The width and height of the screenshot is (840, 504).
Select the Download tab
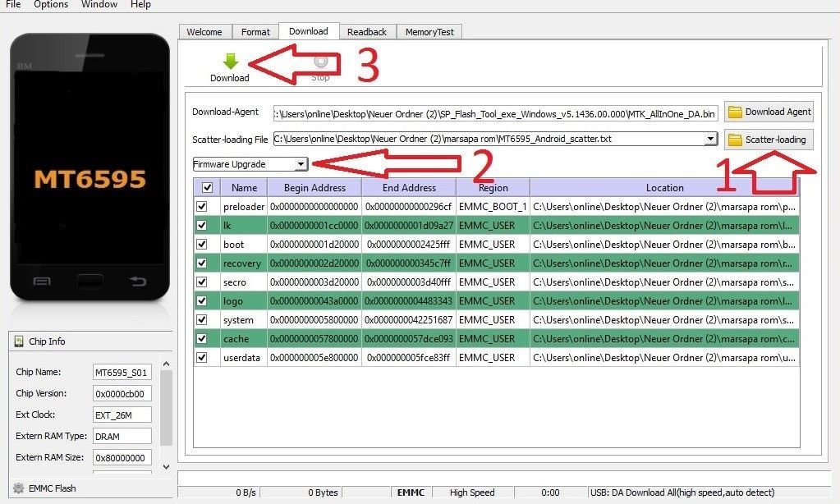[309, 31]
